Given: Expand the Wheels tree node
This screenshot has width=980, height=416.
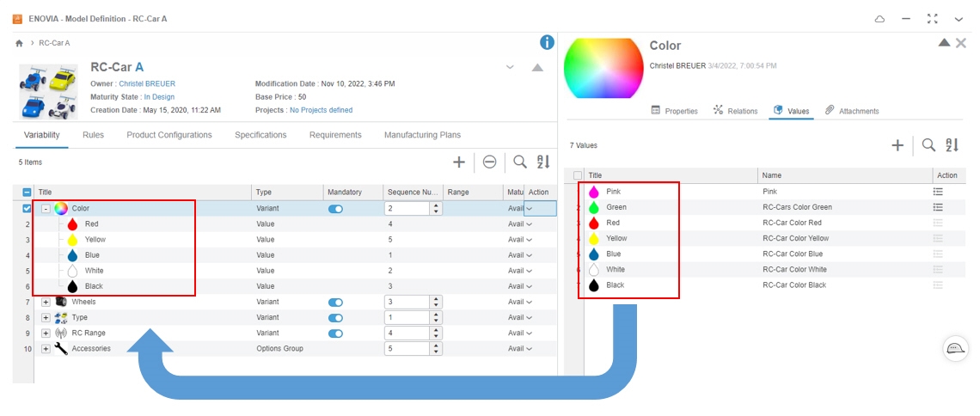Looking at the screenshot, I should (46, 303).
